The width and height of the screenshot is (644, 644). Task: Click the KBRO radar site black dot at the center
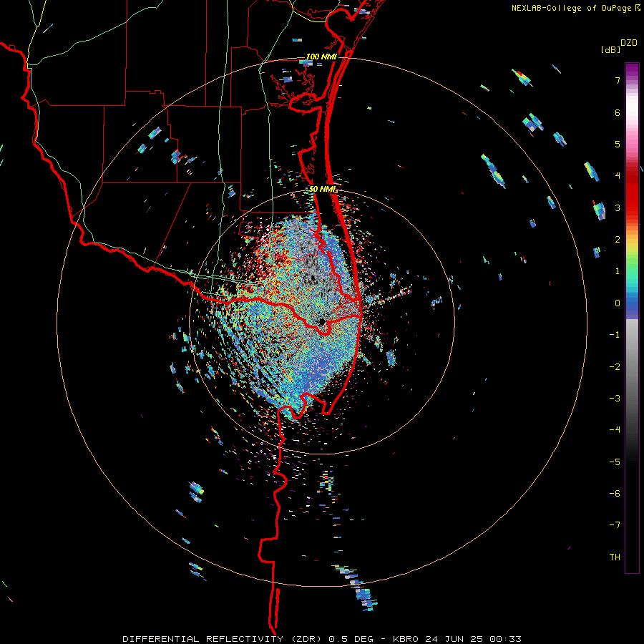322,322
